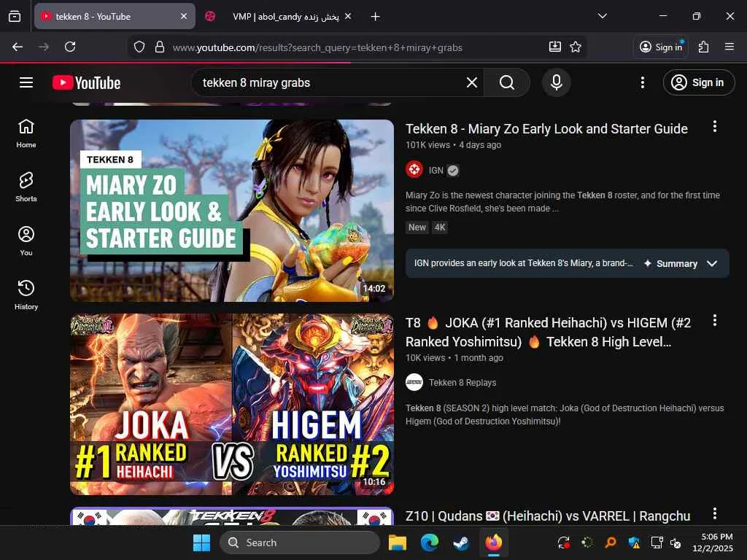Open Firefox tracking protection shield
Image resolution: width=747 pixels, height=560 pixels.
click(x=139, y=47)
